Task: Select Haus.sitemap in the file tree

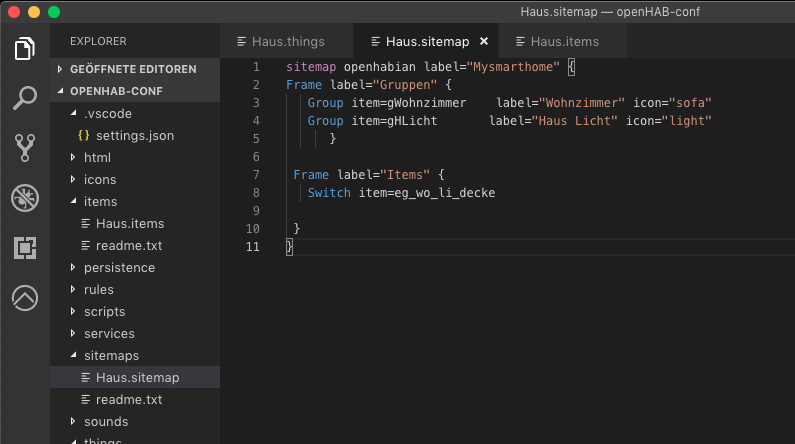Action: [x=137, y=378]
